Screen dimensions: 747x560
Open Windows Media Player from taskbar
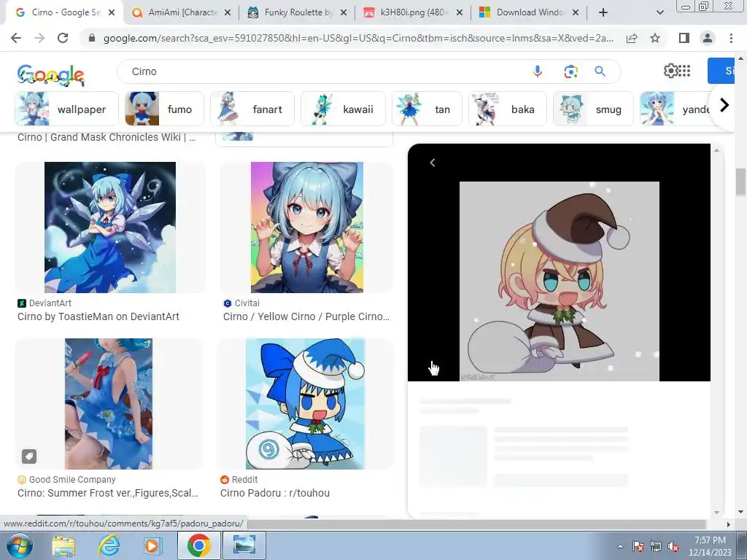pyautogui.click(x=153, y=545)
